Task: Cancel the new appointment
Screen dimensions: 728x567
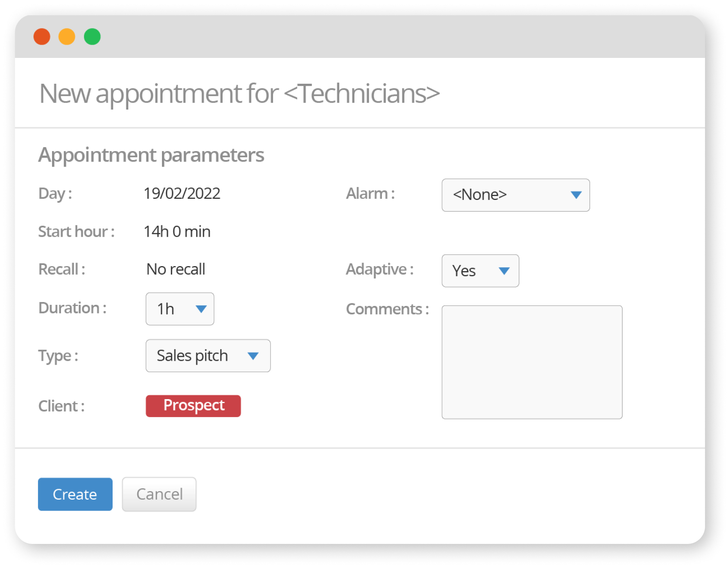Action: click(159, 494)
